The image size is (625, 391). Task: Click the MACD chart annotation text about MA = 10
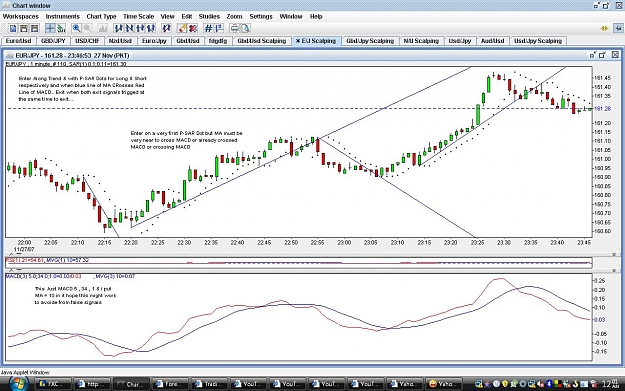click(75, 295)
